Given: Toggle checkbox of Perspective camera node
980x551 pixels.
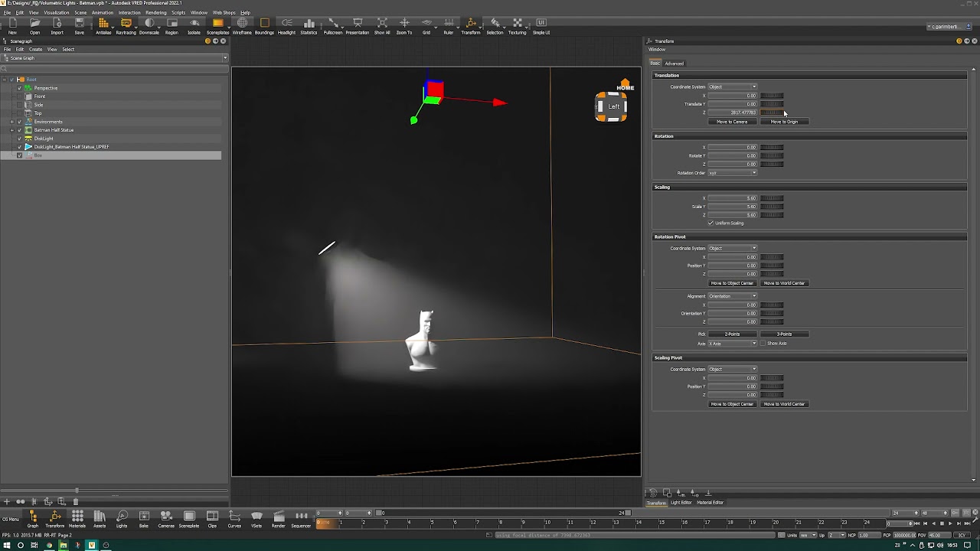Looking at the screenshot, I should [x=19, y=88].
